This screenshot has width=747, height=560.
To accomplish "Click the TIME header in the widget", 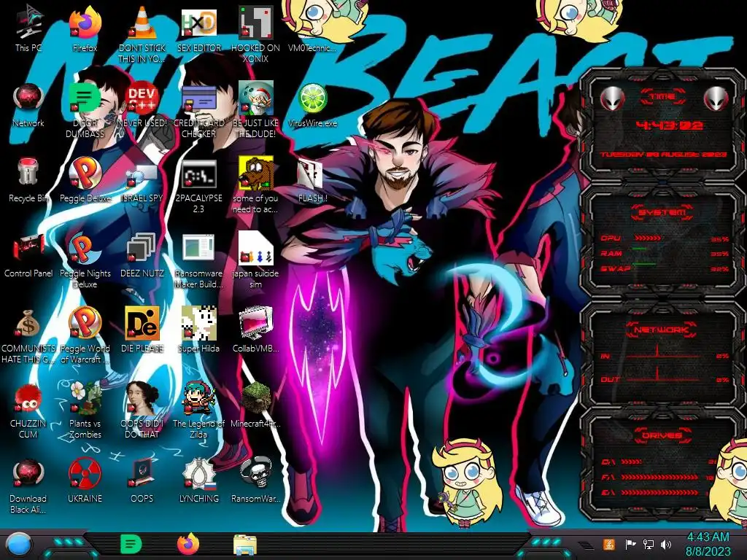I will [662, 97].
